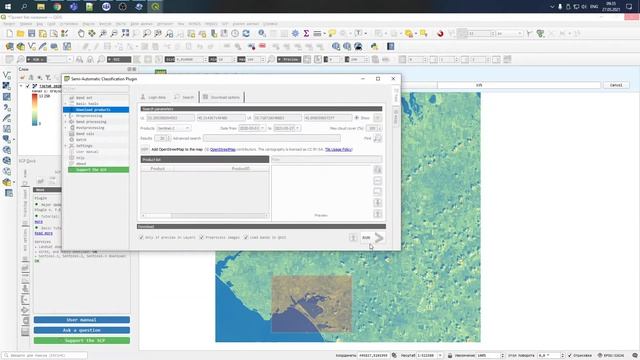Click the remove row minus icon beside product table
This screenshot has height=360, width=640.
[x=378, y=180]
